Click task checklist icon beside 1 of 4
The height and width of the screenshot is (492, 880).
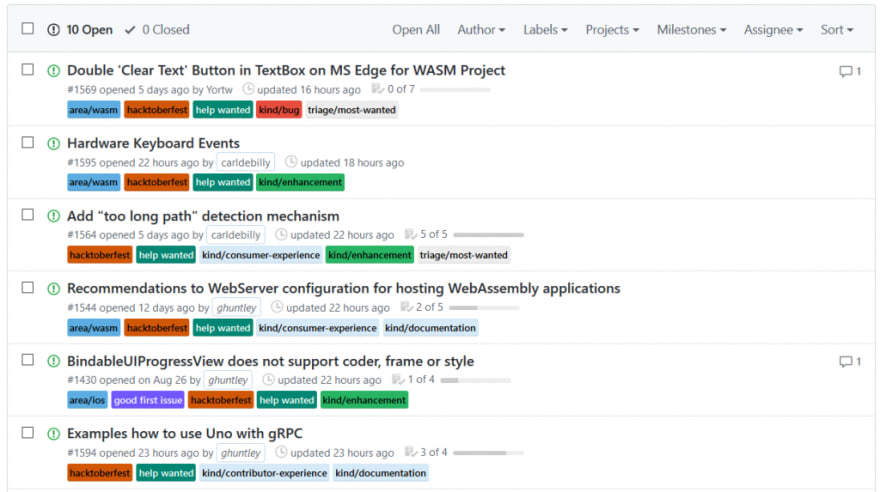[x=398, y=380]
